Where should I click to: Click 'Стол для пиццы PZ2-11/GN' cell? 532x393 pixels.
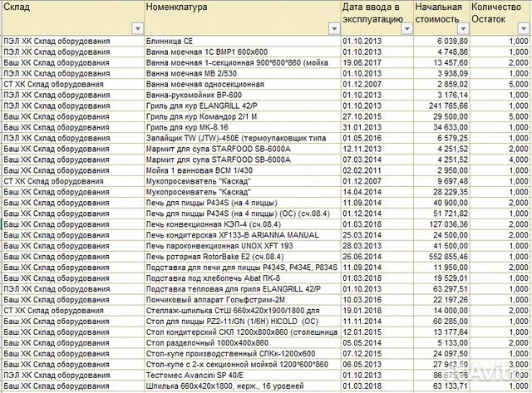[x=243, y=322]
